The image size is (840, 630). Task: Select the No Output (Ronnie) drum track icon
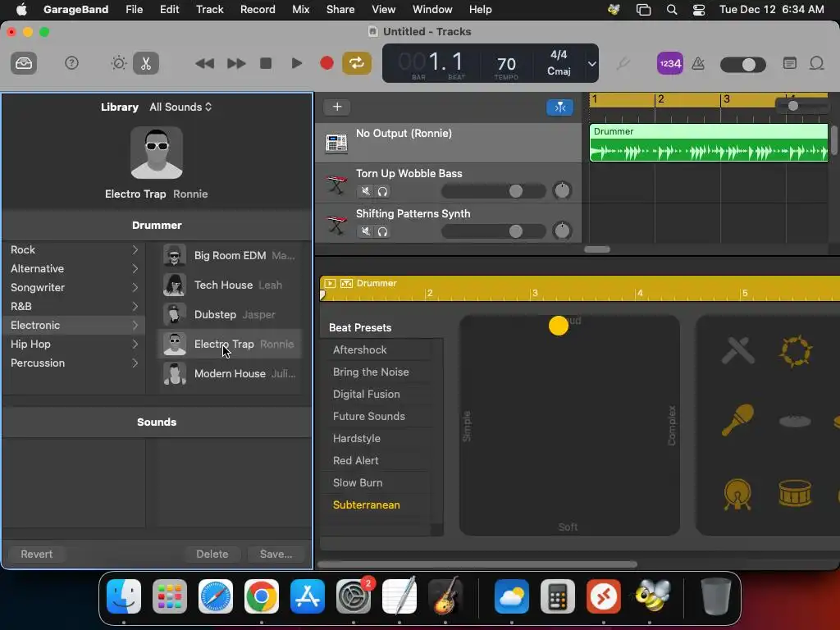click(x=336, y=143)
